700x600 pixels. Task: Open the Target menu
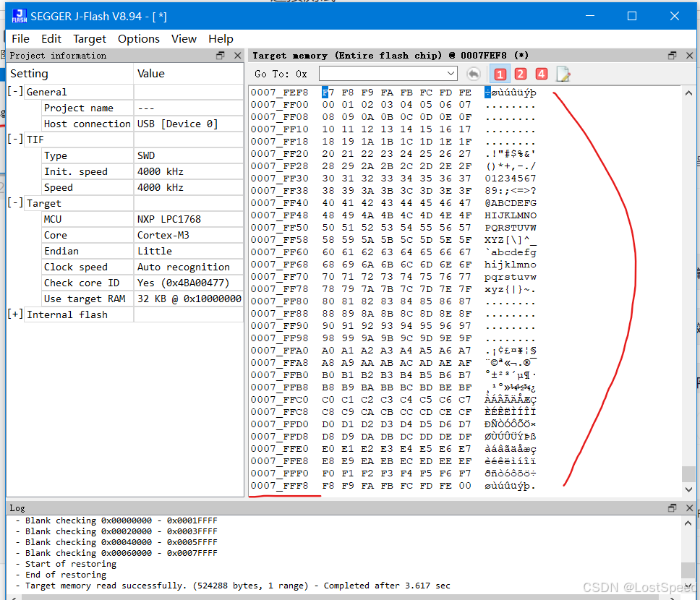(x=90, y=39)
